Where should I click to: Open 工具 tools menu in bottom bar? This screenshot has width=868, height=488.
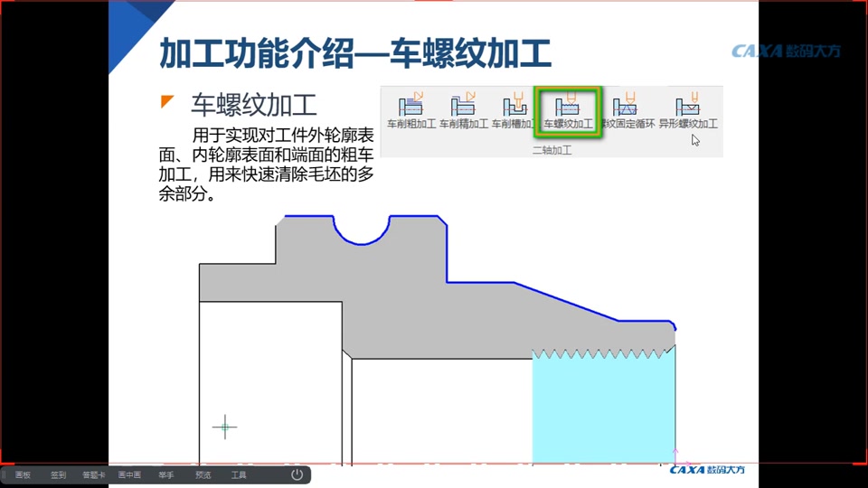tap(239, 474)
